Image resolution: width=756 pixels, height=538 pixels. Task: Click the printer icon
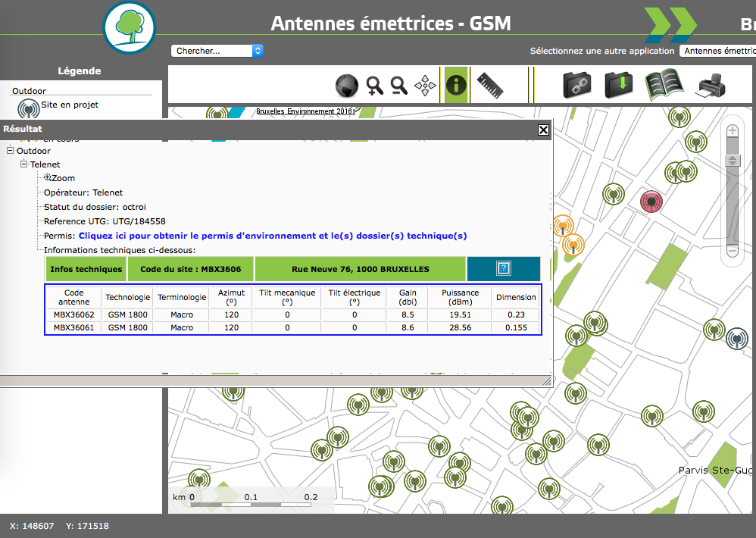(711, 85)
